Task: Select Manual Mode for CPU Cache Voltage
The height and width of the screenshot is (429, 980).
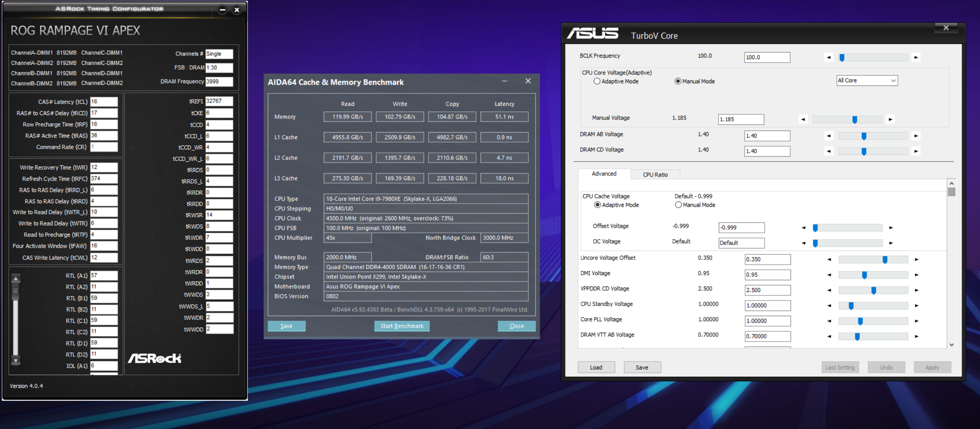Action: point(678,205)
